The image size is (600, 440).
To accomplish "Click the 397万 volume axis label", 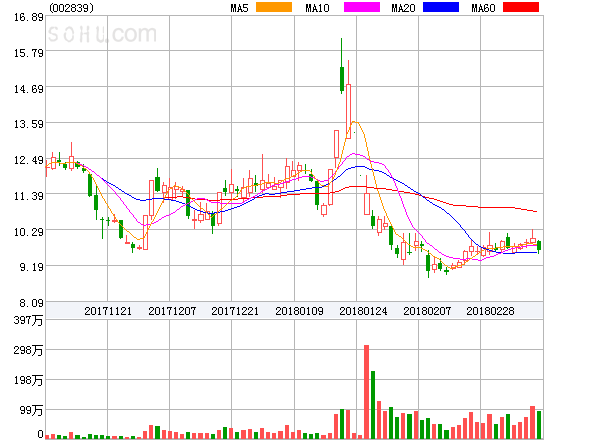I will [28, 320].
